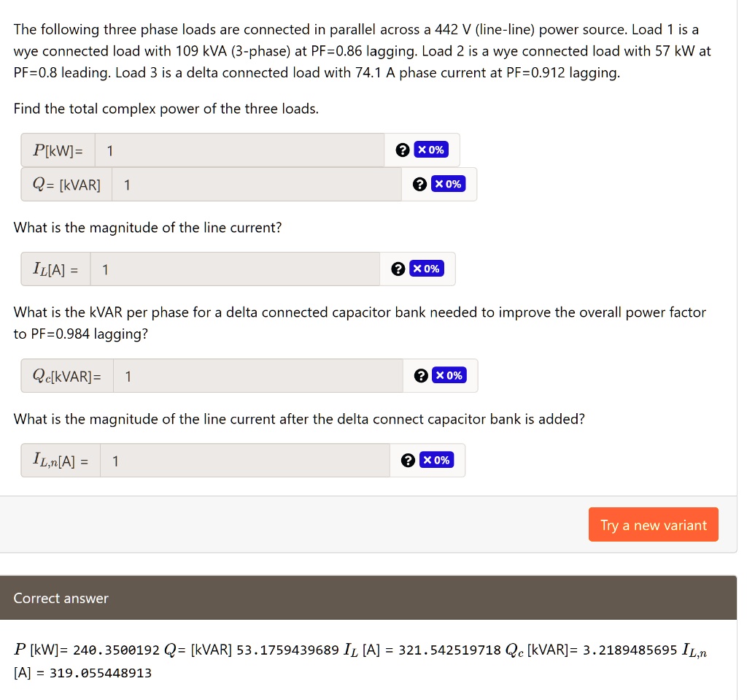This screenshot has height=700, width=747.
Task: Click the P[kW]= label beside the first input
Action: [x=58, y=150]
